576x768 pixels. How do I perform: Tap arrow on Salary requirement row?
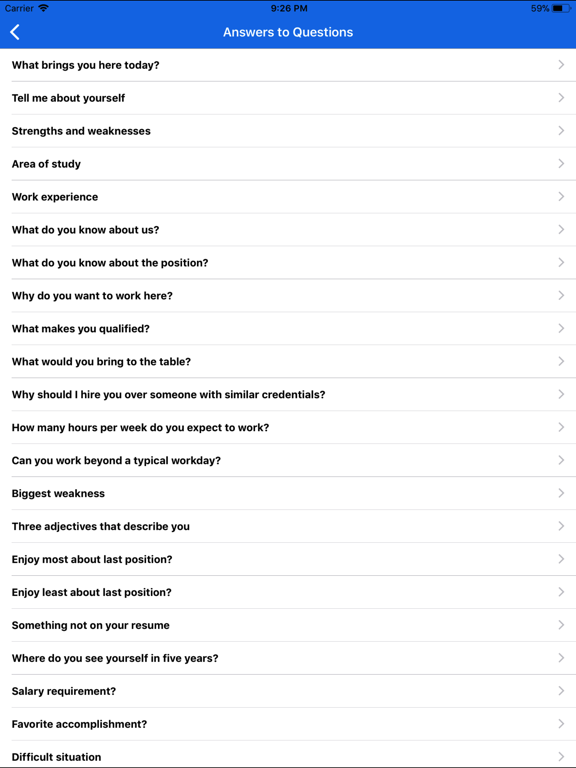click(561, 691)
